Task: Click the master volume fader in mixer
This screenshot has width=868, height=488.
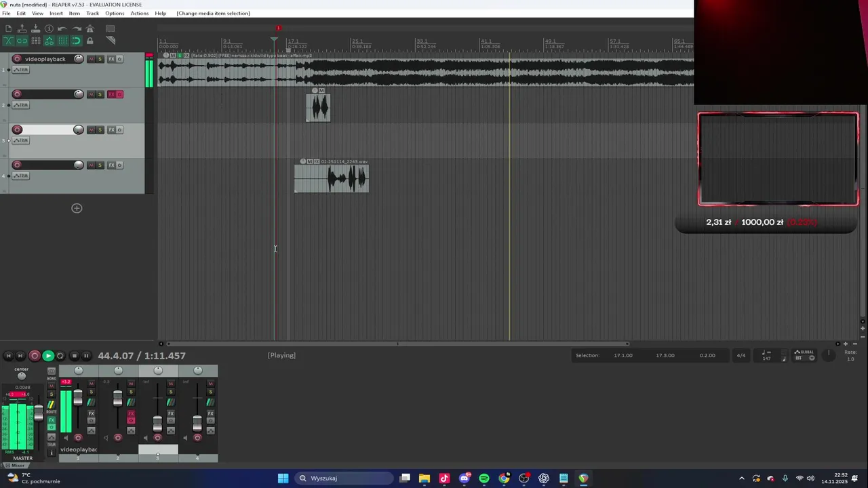Action: click(39, 413)
